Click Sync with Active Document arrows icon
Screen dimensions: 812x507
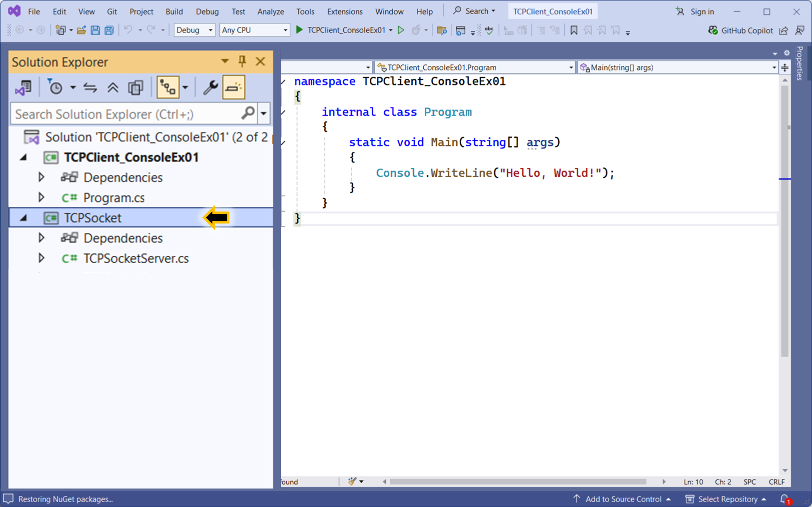tap(90, 88)
